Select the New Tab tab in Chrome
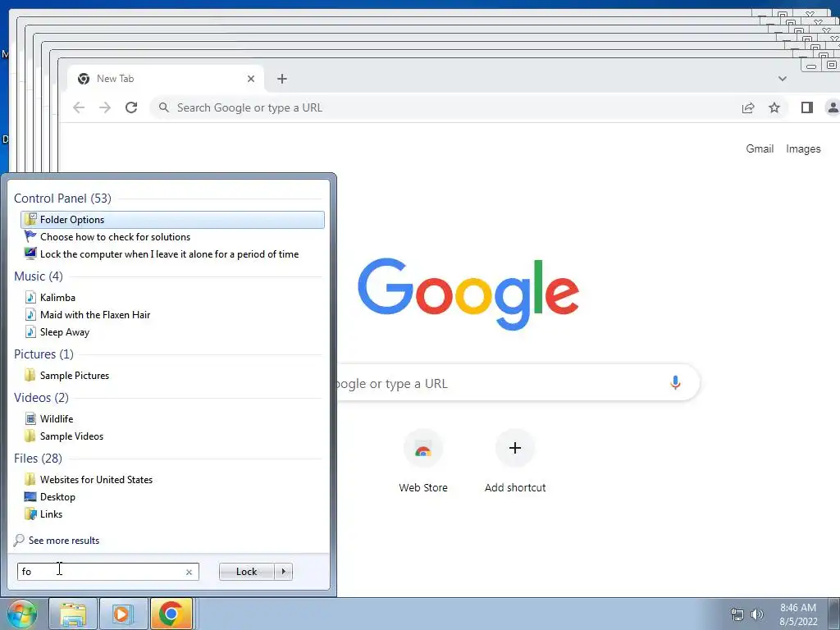This screenshot has width=840, height=630. pos(166,79)
